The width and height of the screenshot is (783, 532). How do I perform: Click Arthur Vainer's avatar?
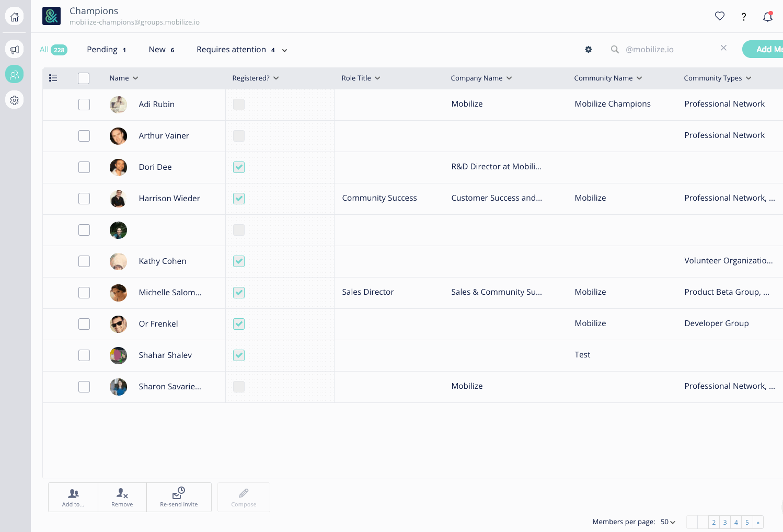pyautogui.click(x=118, y=136)
